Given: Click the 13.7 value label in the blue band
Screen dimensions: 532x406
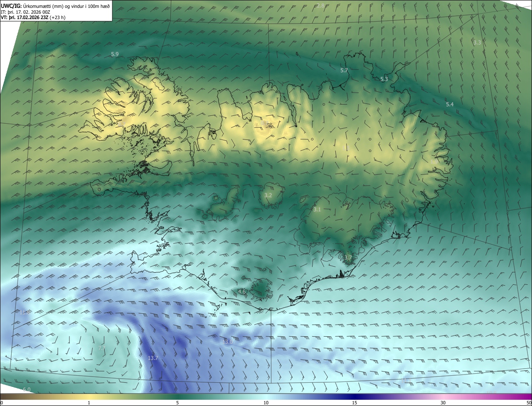Looking at the screenshot, I should coord(153,358).
